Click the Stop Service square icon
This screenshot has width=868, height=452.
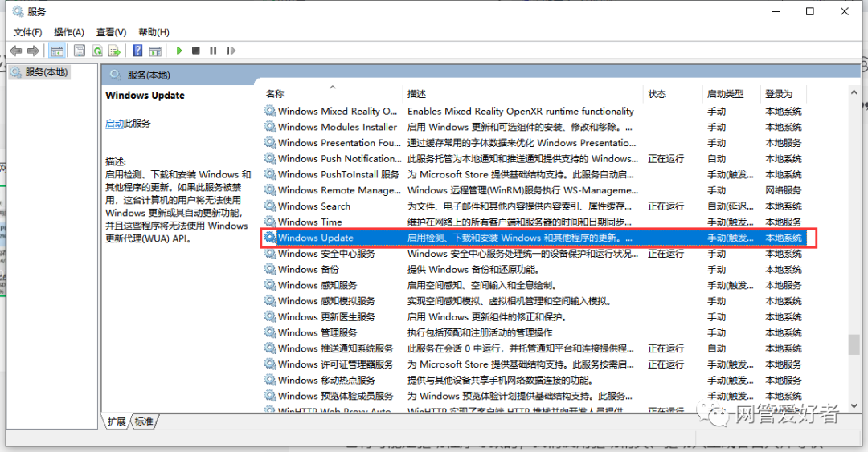coord(196,51)
